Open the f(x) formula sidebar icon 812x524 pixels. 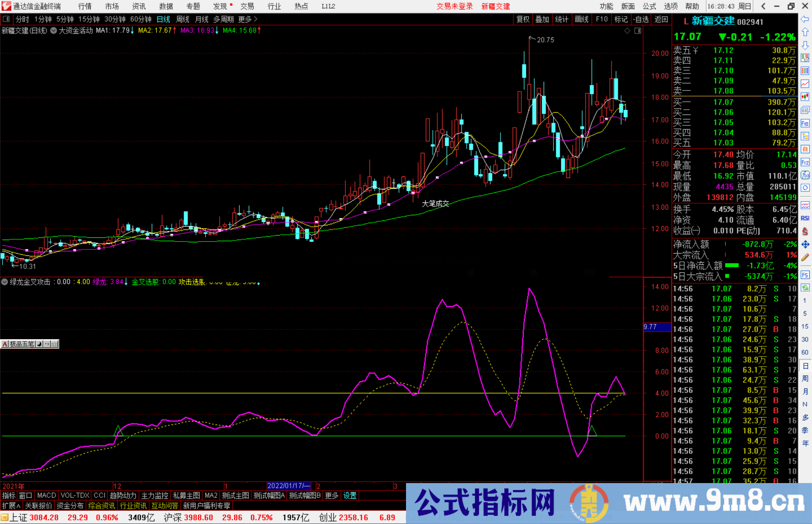(x=805, y=175)
